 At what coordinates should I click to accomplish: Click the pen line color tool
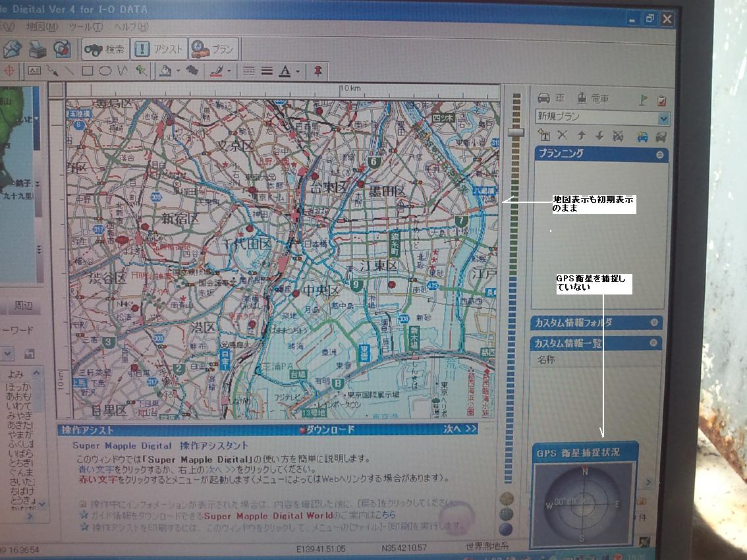[x=217, y=71]
